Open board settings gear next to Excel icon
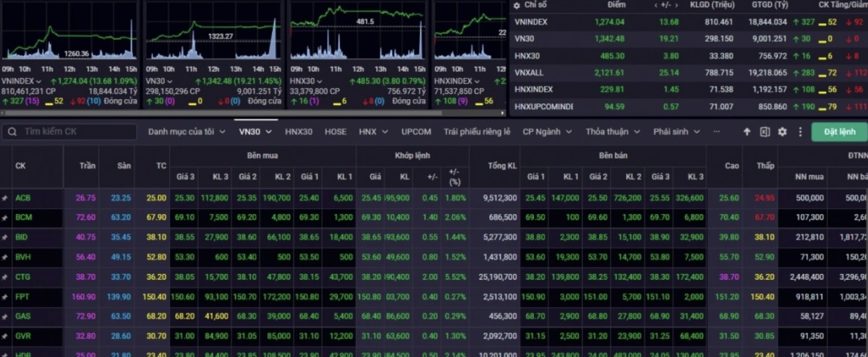 click(x=782, y=132)
